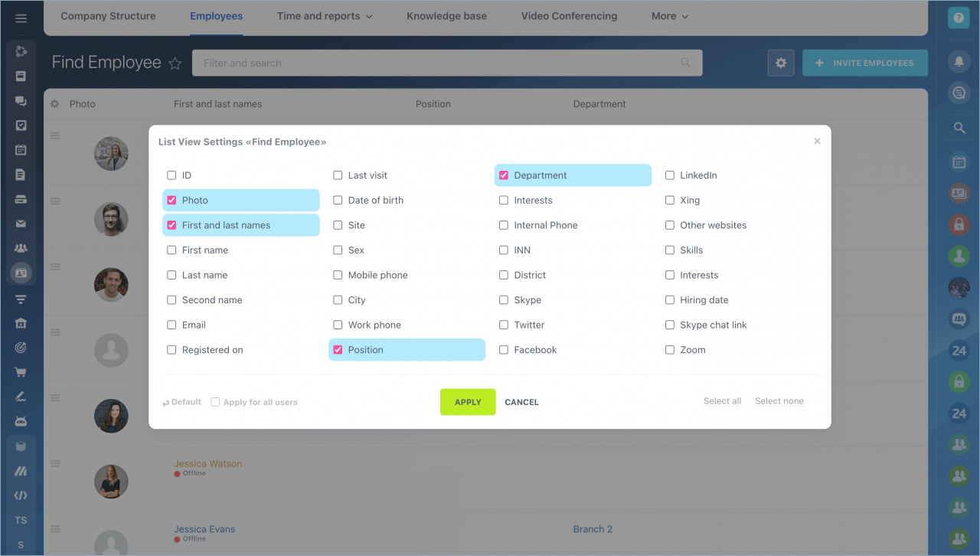Click the red lock icon in right panel

tap(959, 224)
